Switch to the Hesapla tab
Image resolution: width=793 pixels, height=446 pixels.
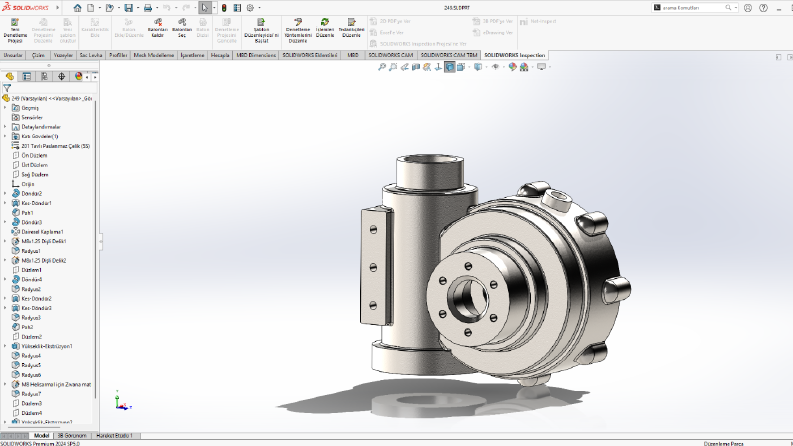(220, 55)
